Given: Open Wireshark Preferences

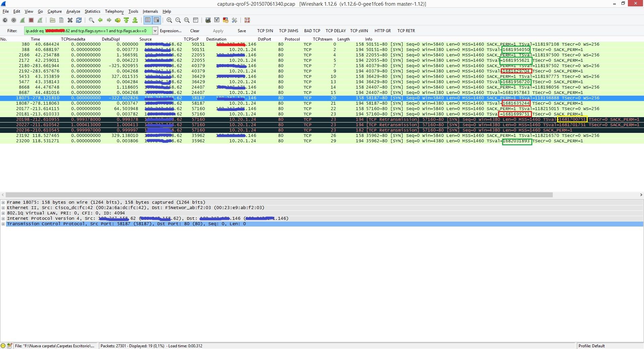Looking at the screenshot, I should coord(234,20).
